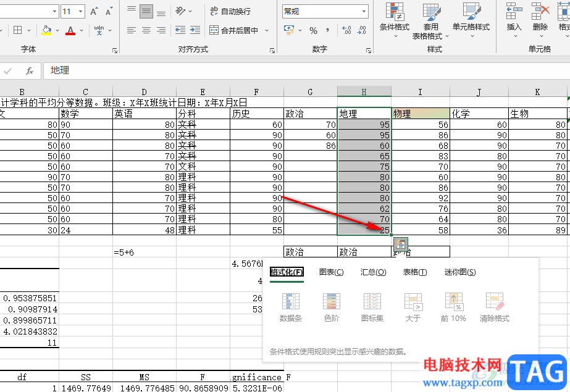Click the wén phonetic guide icon

point(99,30)
